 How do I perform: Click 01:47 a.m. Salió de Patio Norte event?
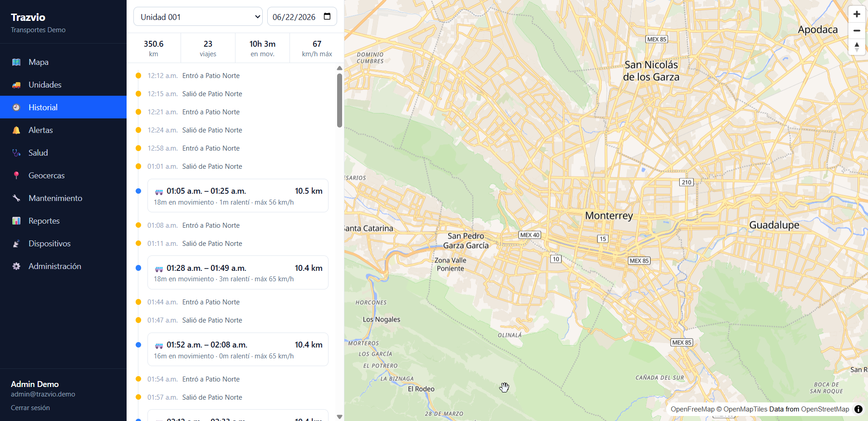pos(195,320)
